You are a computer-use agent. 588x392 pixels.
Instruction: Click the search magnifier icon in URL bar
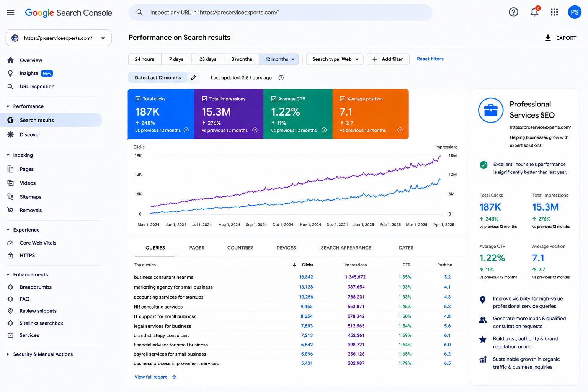coord(140,13)
